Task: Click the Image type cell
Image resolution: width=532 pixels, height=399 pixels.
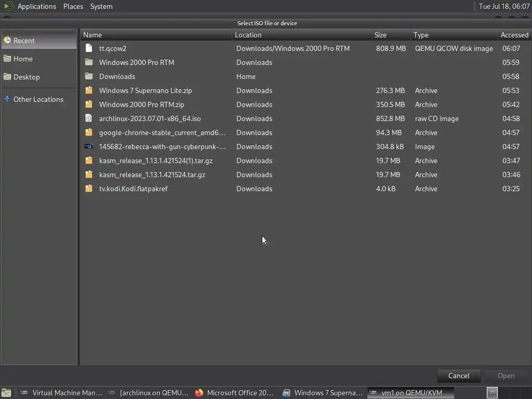Action: pos(425,147)
